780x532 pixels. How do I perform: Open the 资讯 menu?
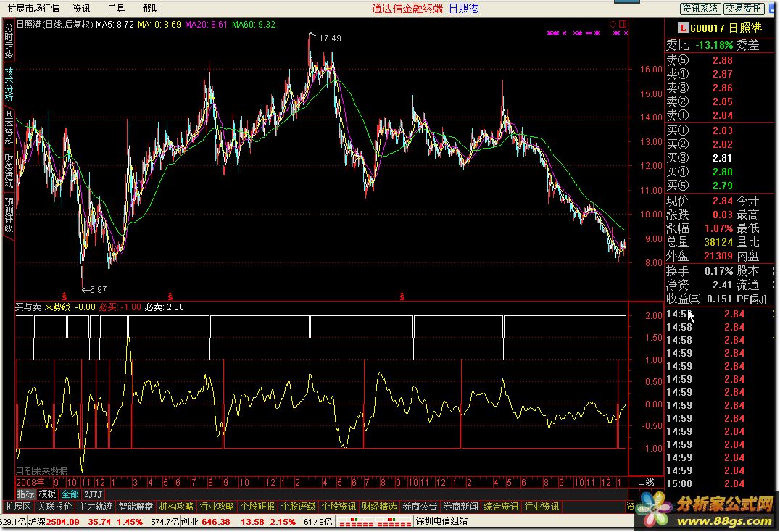click(82, 9)
